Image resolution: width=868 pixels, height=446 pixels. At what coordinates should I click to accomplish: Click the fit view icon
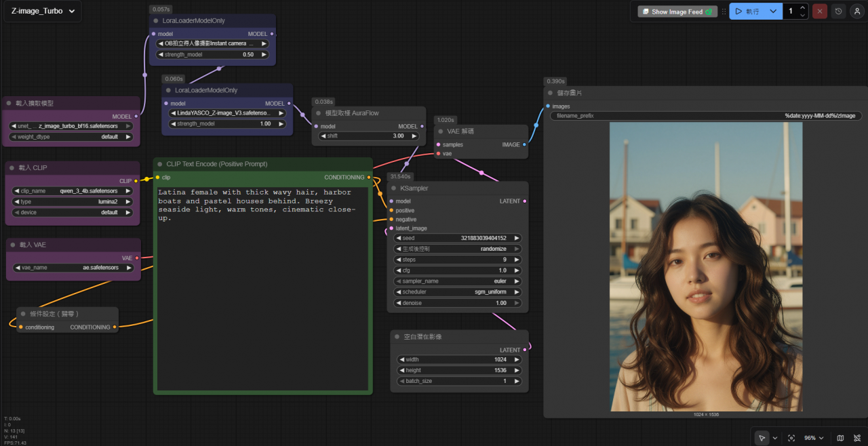[791, 438]
